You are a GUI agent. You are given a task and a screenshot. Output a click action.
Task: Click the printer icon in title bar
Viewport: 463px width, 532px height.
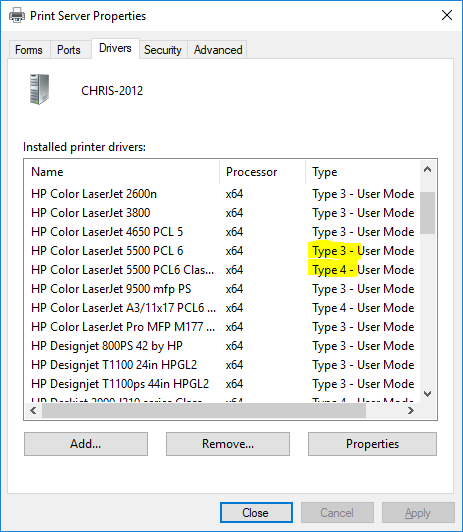tap(17, 16)
